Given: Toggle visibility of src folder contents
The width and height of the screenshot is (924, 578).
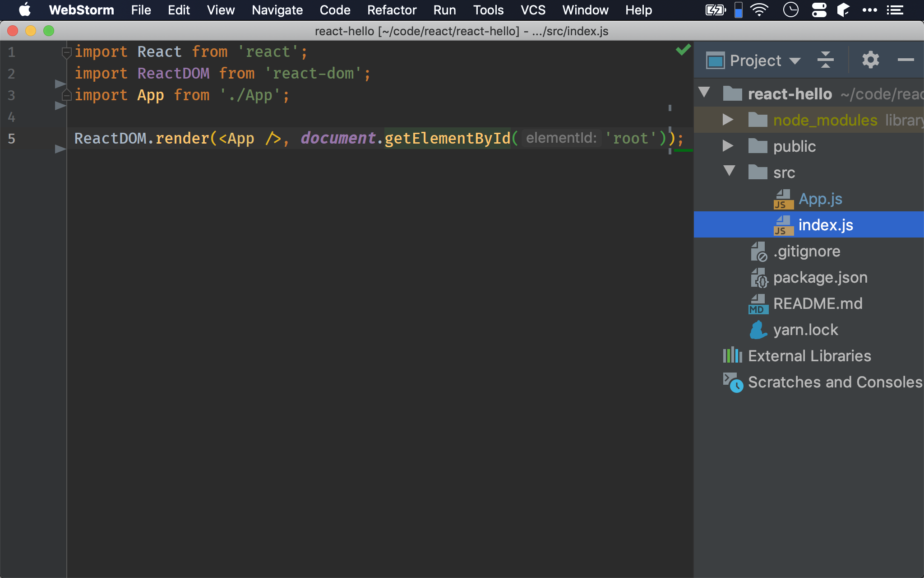Looking at the screenshot, I should tap(730, 172).
